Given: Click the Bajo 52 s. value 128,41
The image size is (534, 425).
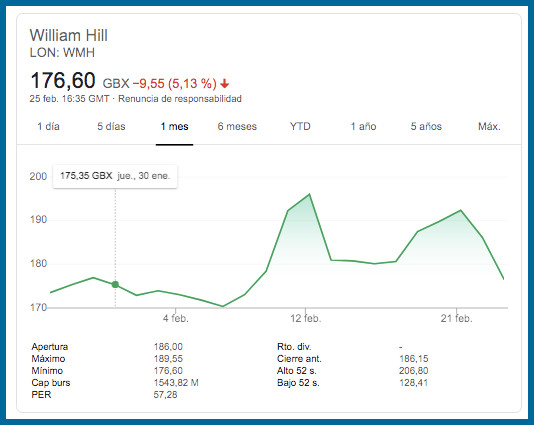Looking at the screenshot, I should click(413, 383).
